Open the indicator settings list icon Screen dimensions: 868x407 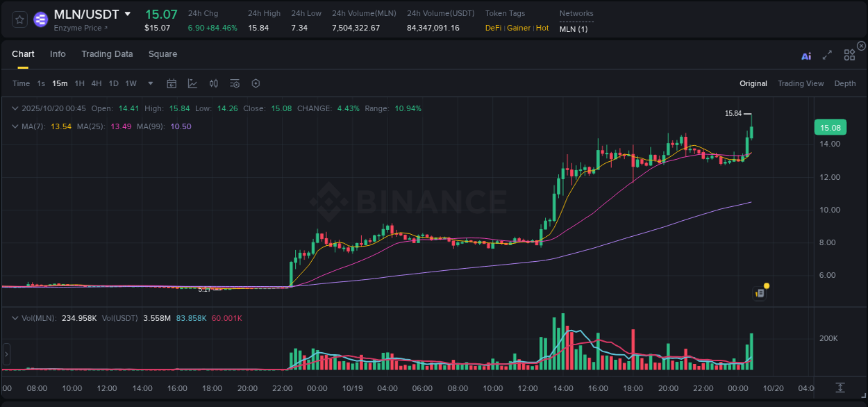(234, 83)
